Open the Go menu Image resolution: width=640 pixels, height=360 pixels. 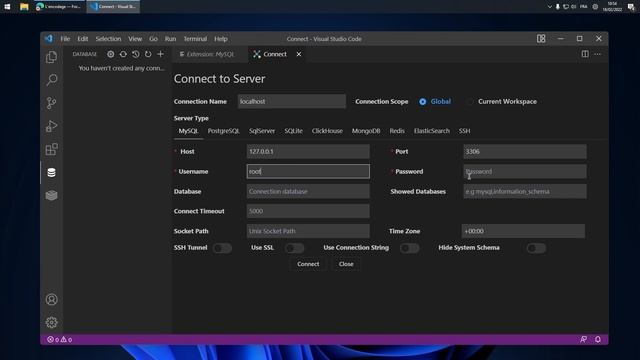tap(153, 39)
